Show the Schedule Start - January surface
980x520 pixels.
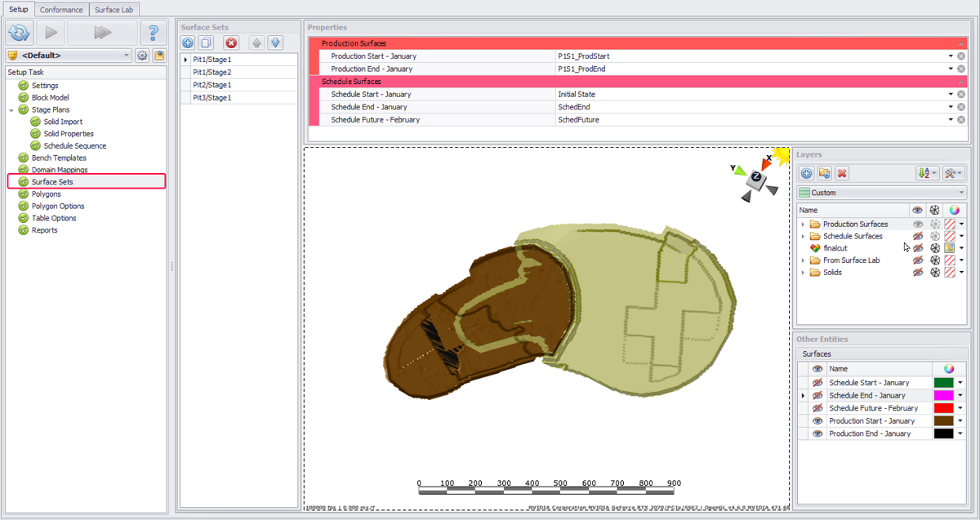click(x=817, y=383)
